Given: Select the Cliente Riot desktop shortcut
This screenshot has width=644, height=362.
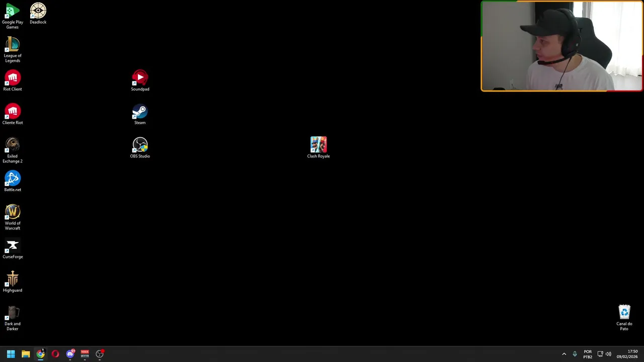Looking at the screenshot, I should tap(13, 114).
